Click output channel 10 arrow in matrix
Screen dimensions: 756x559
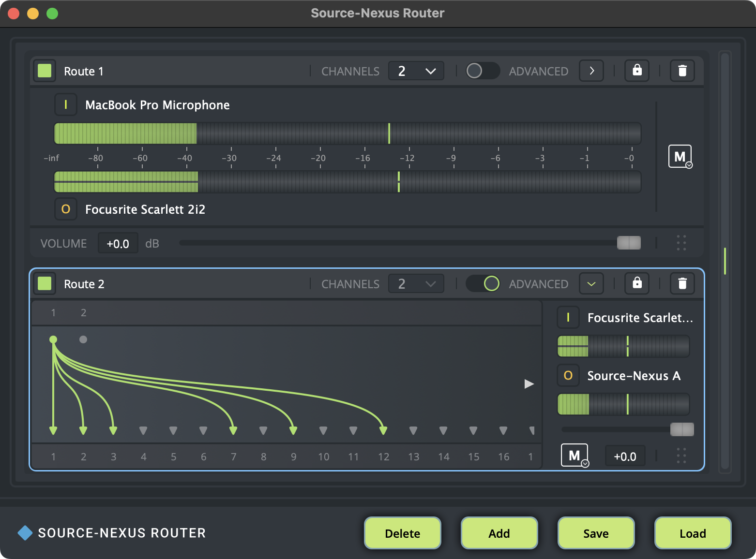coord(323,430)
